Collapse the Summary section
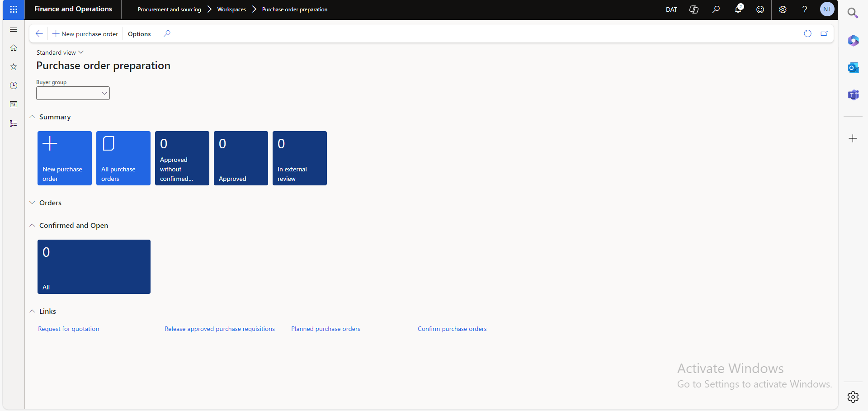Image resolution: width=868 pixels, height=411 pixels. point(55,117)
